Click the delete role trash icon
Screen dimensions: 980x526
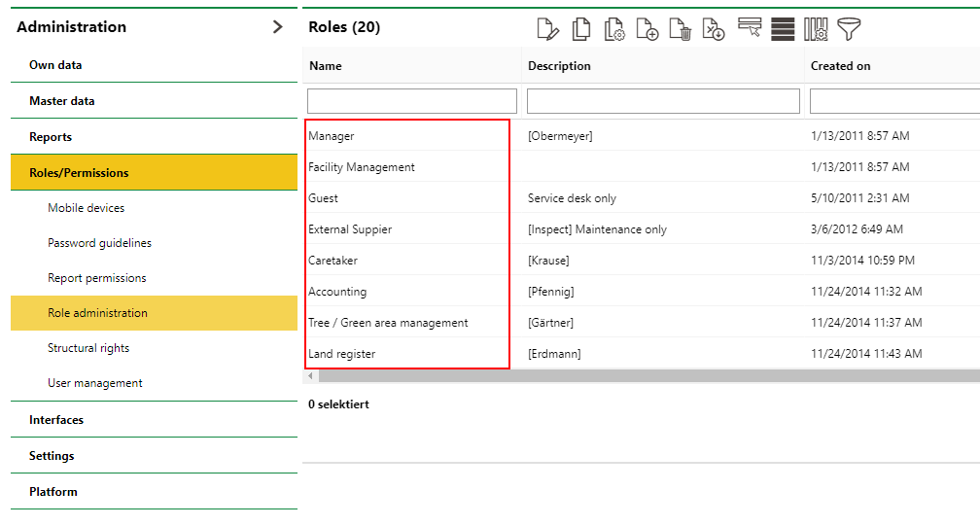coord(681,29)
